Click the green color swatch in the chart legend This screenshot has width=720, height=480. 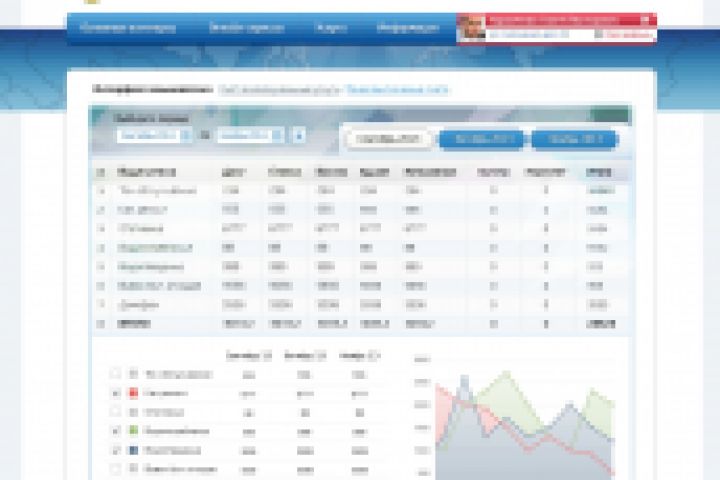(133, 430)
